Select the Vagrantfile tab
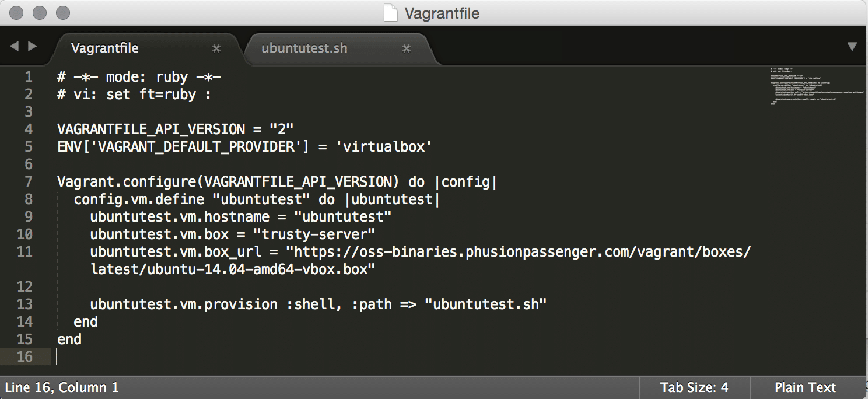868x399 pixels. (105, 48)
